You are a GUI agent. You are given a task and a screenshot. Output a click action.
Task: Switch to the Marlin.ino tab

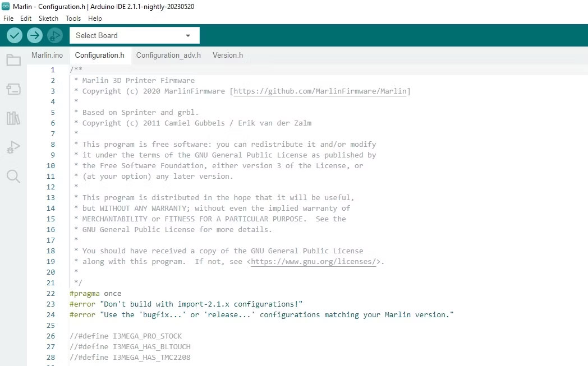(x=47, y=55)
